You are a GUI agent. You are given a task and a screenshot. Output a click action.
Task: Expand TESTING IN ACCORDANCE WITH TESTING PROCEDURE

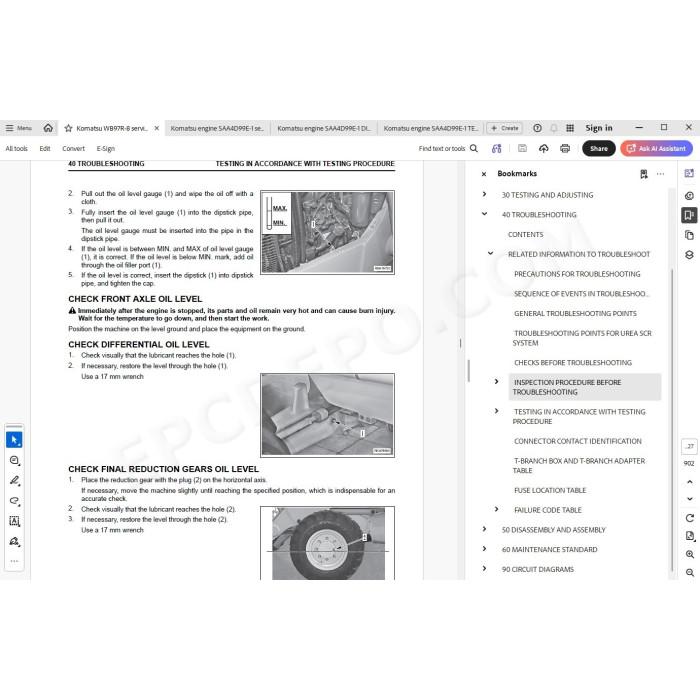pyautogui.click(x=496, y=411)
